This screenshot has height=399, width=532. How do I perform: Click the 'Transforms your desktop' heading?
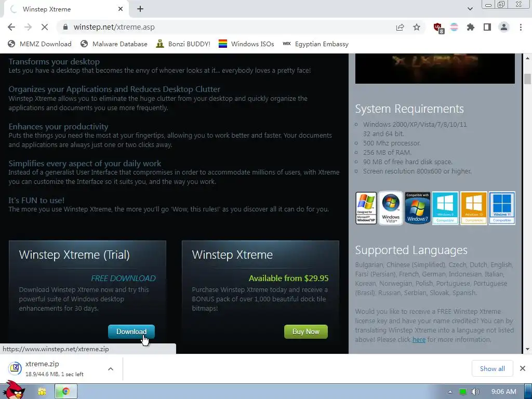[x=54, y=62]
